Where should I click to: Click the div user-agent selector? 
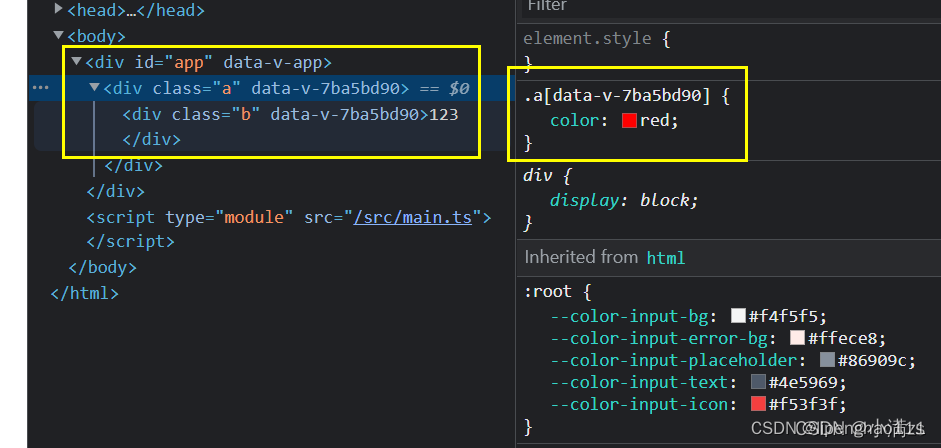(538, 175)
